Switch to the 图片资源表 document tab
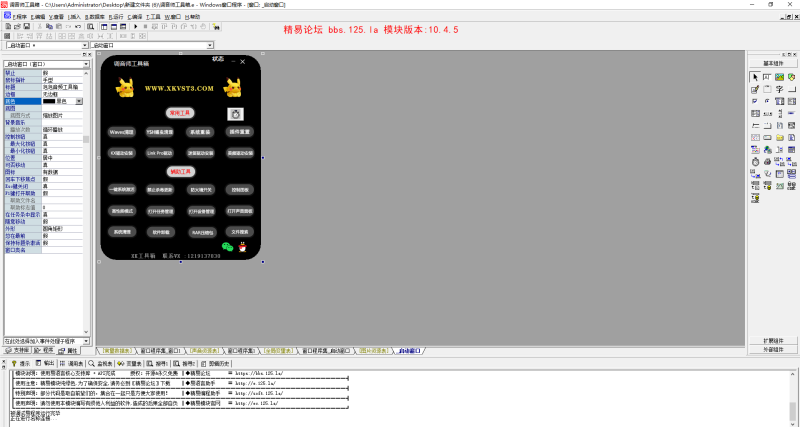Image resolution: width=800 pixels, height=427 pixels. pyautogui.click(x=373, y=351)
